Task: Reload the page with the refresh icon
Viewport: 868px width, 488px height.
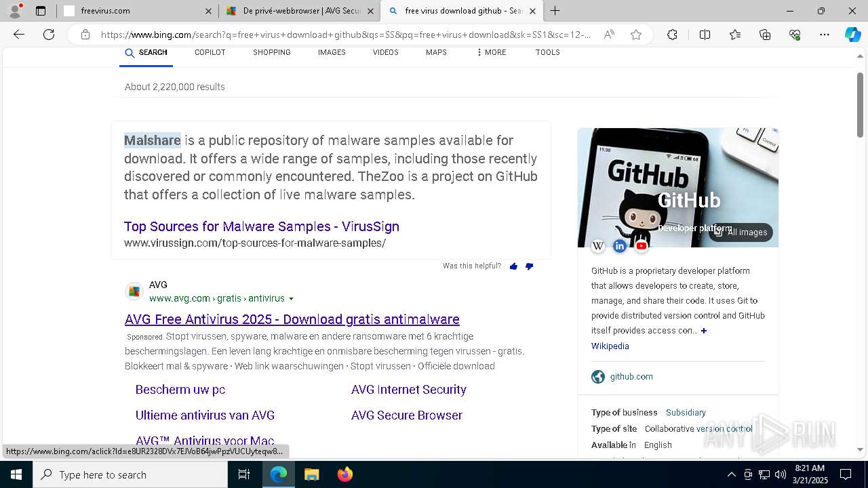Action: (x=49, y=35)
